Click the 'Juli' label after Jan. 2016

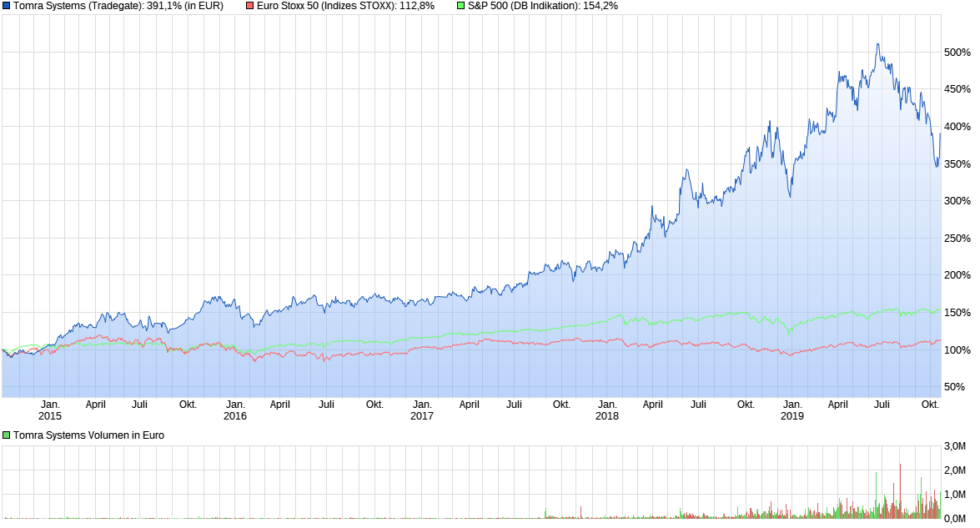pos(326,405)
